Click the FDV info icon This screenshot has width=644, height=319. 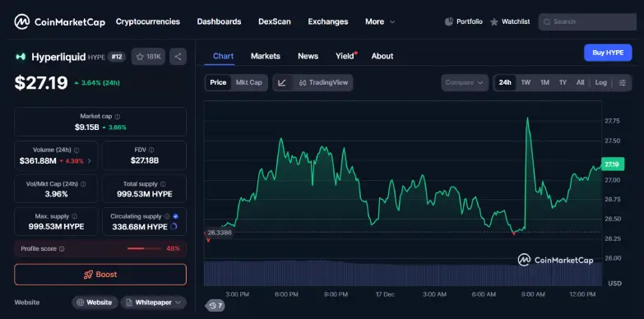coord(151,150)
